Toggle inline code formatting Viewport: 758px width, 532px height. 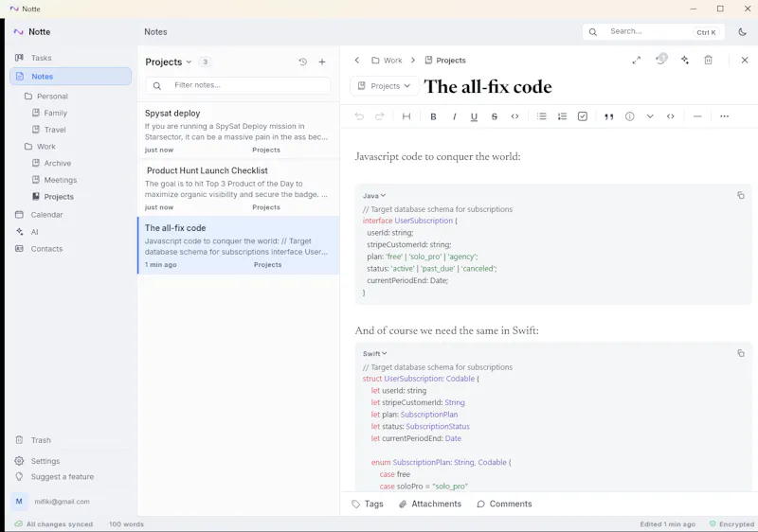click(x=514, y=116)
